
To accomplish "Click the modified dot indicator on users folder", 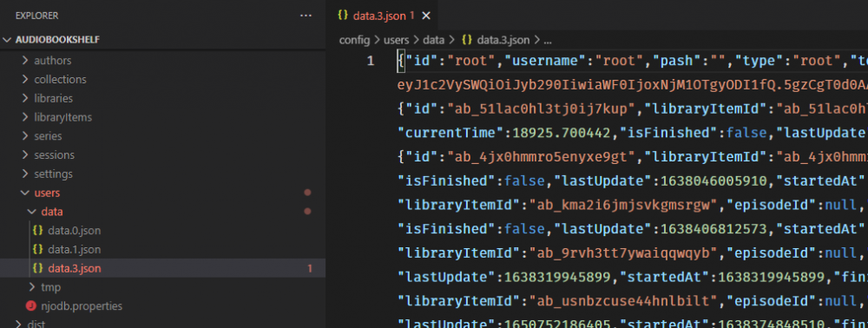I will 307,193.
